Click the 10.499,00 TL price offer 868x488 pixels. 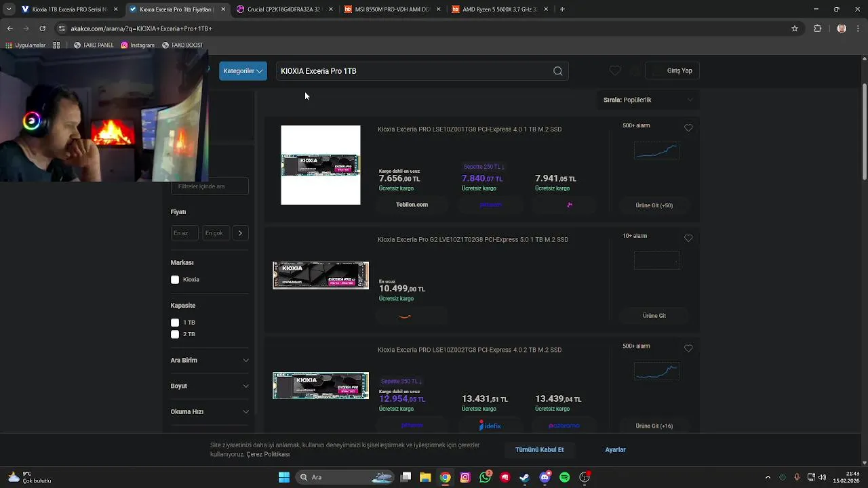click(x=402, y=289)
